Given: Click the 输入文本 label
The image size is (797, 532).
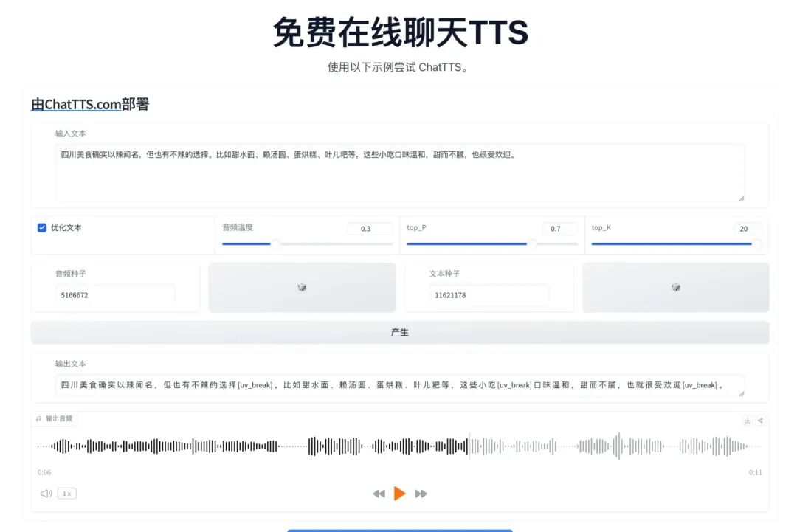Looking at the screenshot, I should tap(71, 134).
